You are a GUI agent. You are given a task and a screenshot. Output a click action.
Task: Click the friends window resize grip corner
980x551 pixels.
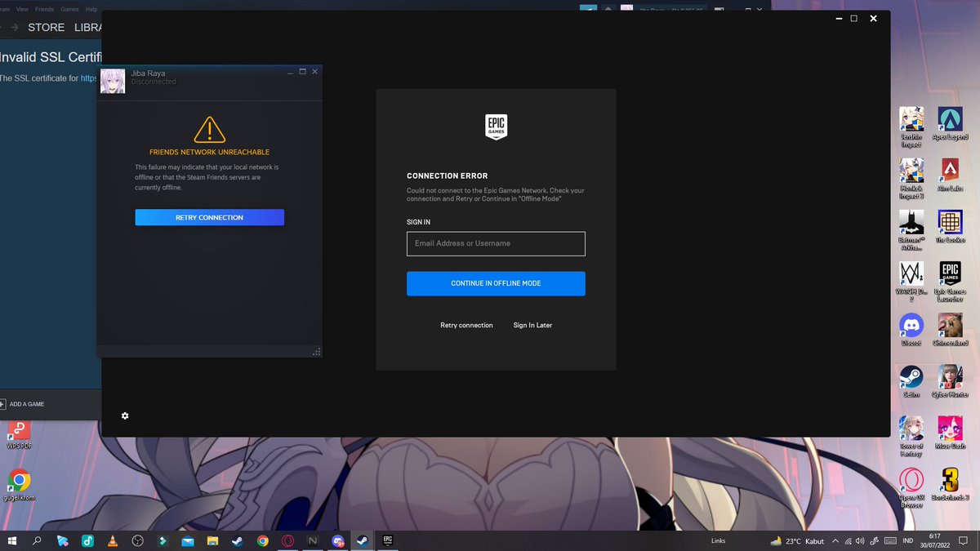[317, 352]
